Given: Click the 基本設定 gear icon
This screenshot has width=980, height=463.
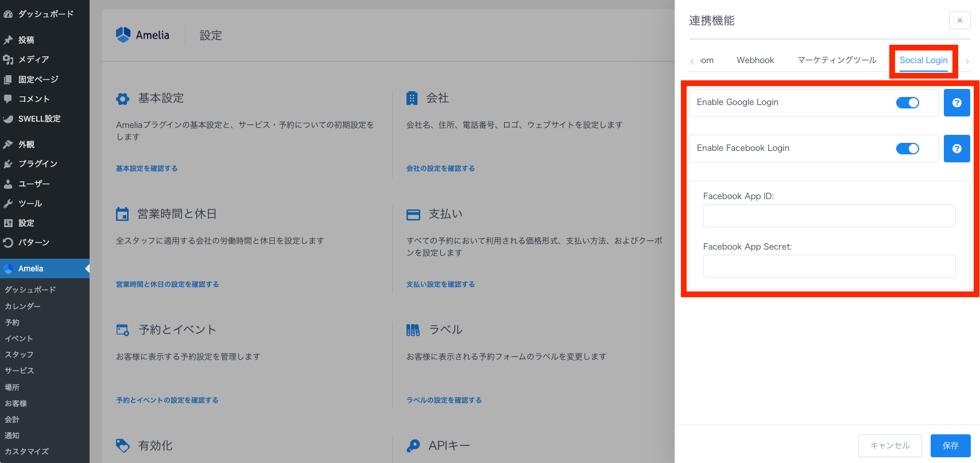Looking at the screenshot, I should pyautogui.click(x=123, y=99).
